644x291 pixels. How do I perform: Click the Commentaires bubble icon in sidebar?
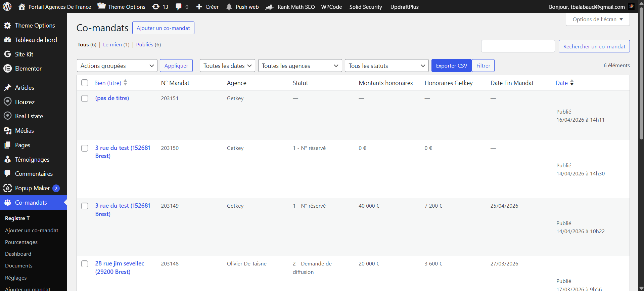point(7,174)
